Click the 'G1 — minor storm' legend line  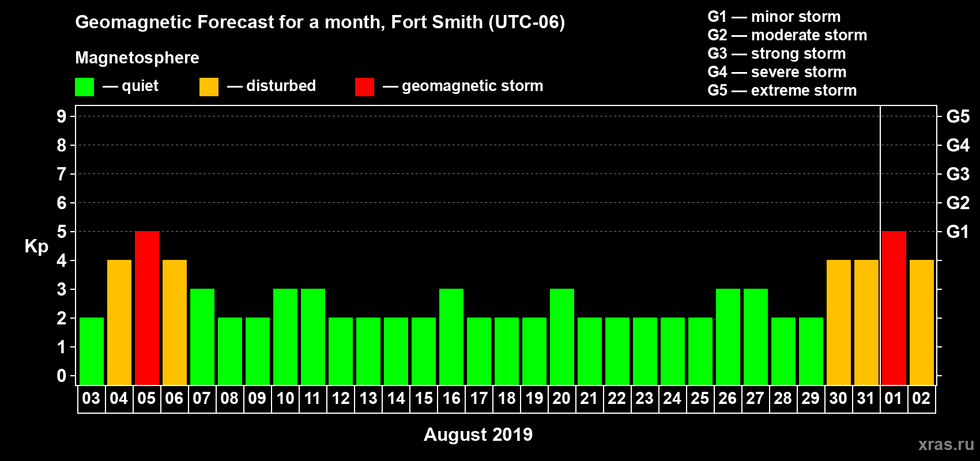tap(774, 17)
